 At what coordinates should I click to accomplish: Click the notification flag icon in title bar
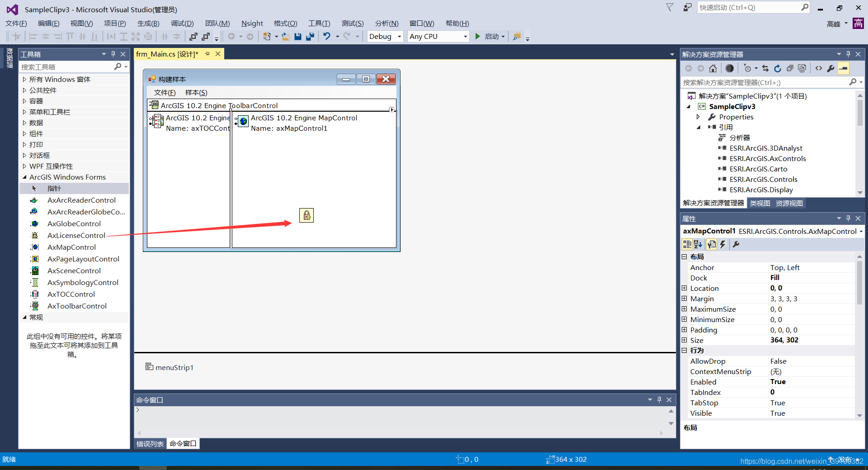coord(670,7)
